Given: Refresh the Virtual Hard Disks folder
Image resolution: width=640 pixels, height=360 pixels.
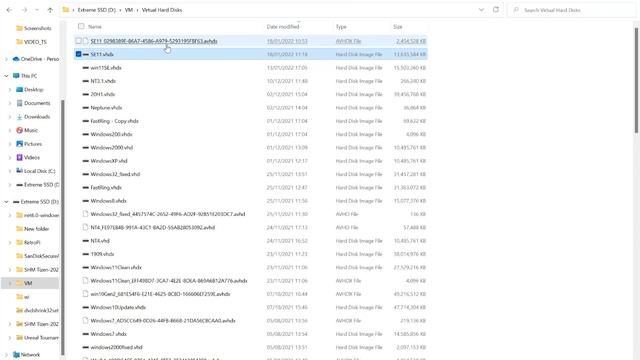Looking at the screenshot, I should (x=496, y=10).
